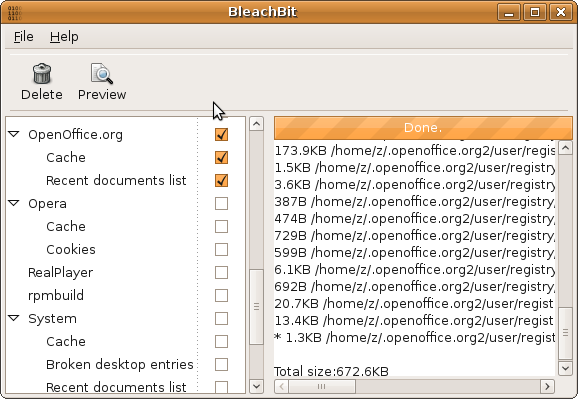The image size is (578, 399).
Task: Select the RealPlayer row
Action: (x=125, y=273)
